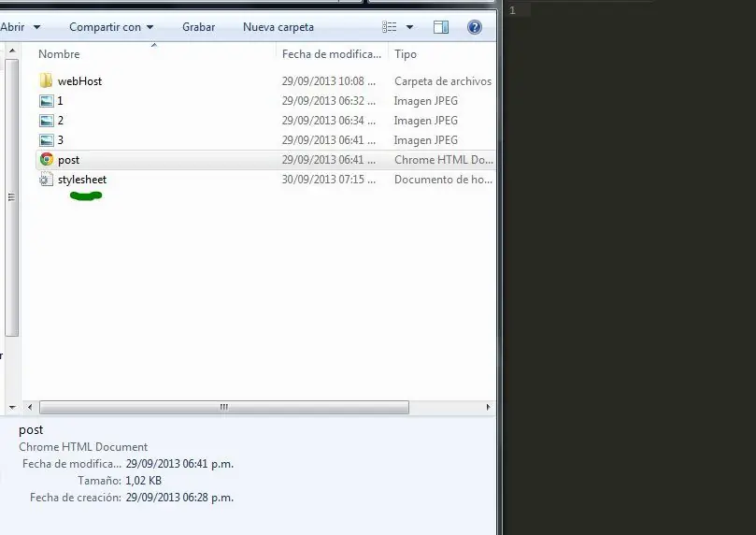Create a Nueva carpeta

(278, 27)
